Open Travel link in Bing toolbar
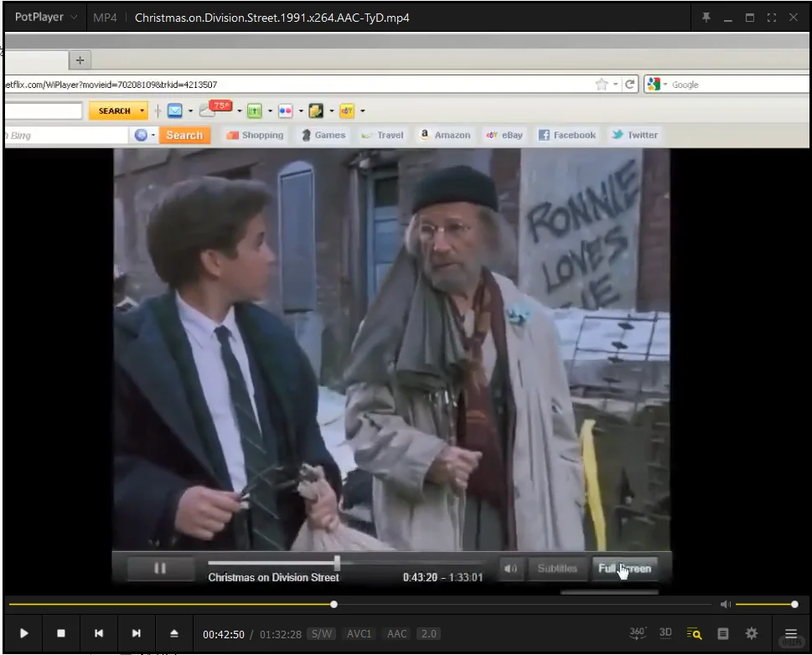The height and width of the screenshot is (655, 812). (x=382, y=135)
